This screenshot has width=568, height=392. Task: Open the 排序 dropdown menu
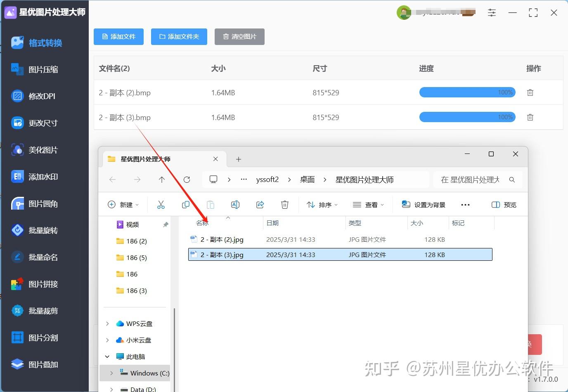pyautogui.click(x=322, y=204)
